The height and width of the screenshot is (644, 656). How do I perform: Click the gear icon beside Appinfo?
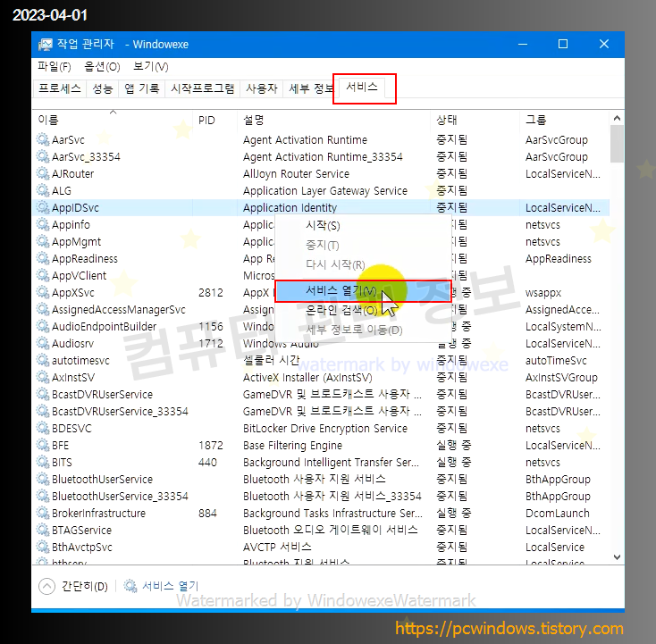(x=43, y=224)
